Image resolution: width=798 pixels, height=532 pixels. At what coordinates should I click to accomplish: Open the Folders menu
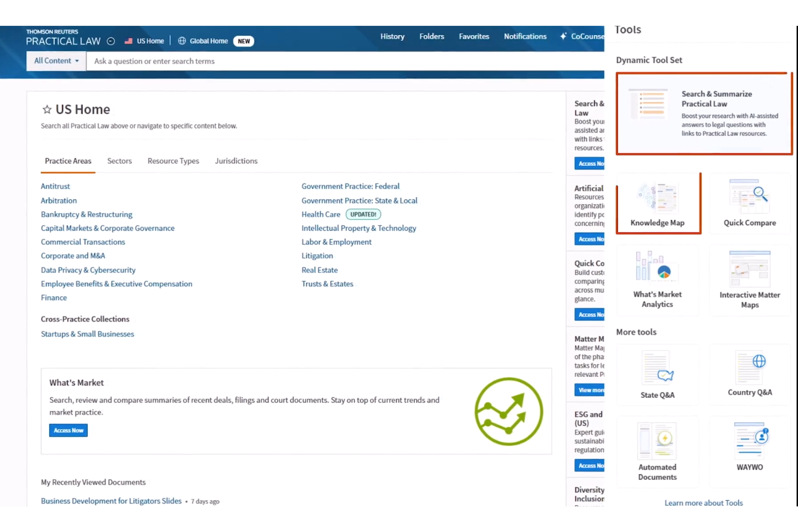431,36
